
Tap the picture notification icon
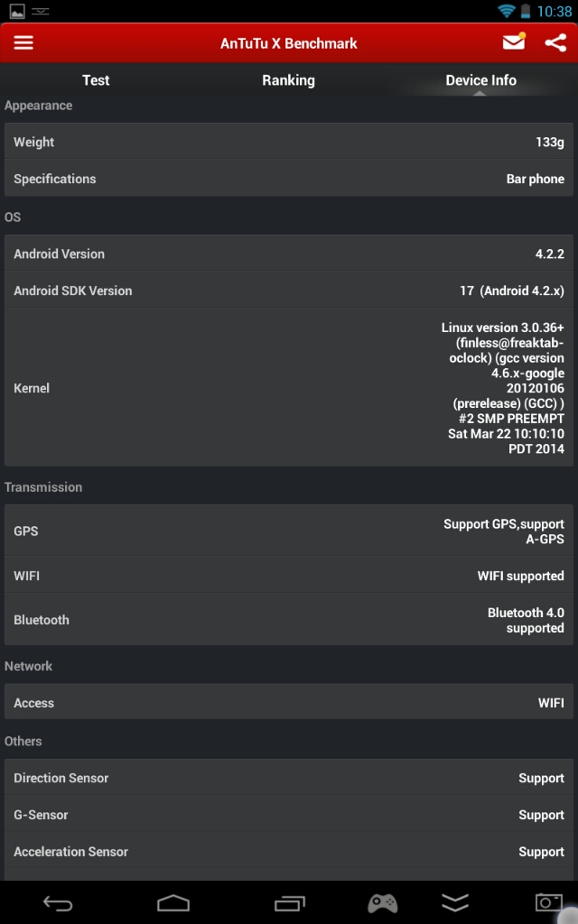(17, 12)
